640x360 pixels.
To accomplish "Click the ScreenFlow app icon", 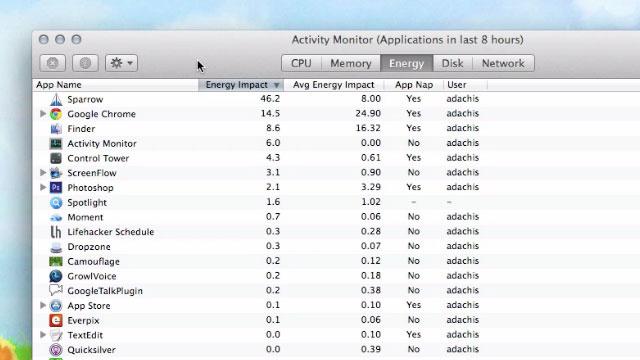I will [x=56, y=173].
